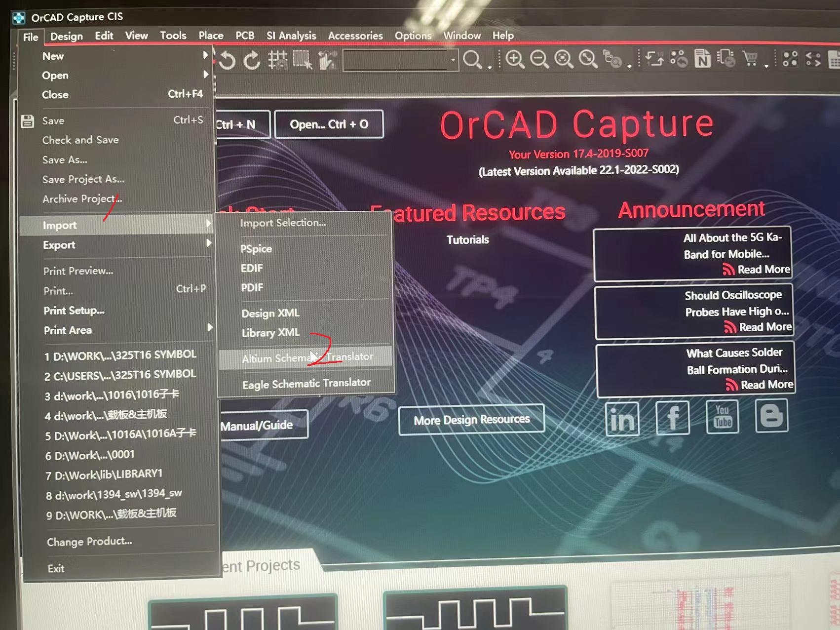Image resolution: width=840 pixels, height=630 pixels.
Task: Open the Design menu
Action: tap(66, 36)
